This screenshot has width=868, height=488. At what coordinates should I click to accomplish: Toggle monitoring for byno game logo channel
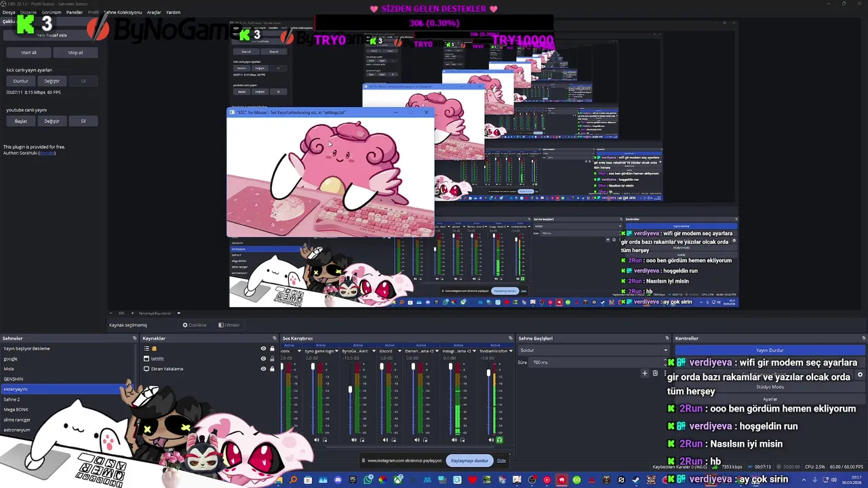point(325,440)
